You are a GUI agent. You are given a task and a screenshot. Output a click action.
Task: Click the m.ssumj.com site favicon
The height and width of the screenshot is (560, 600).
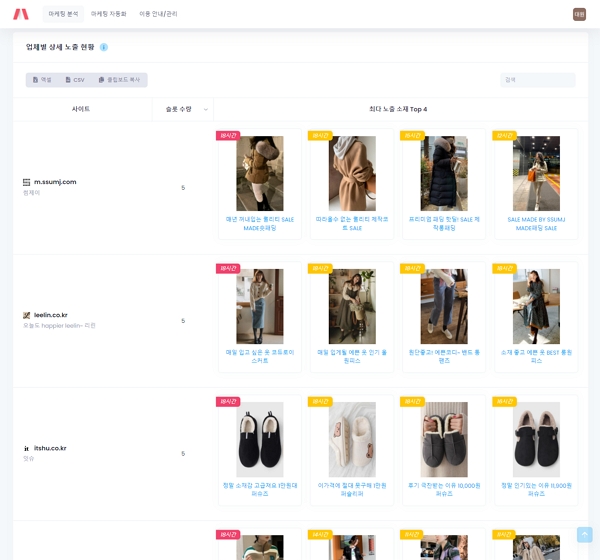click(27, 182)
